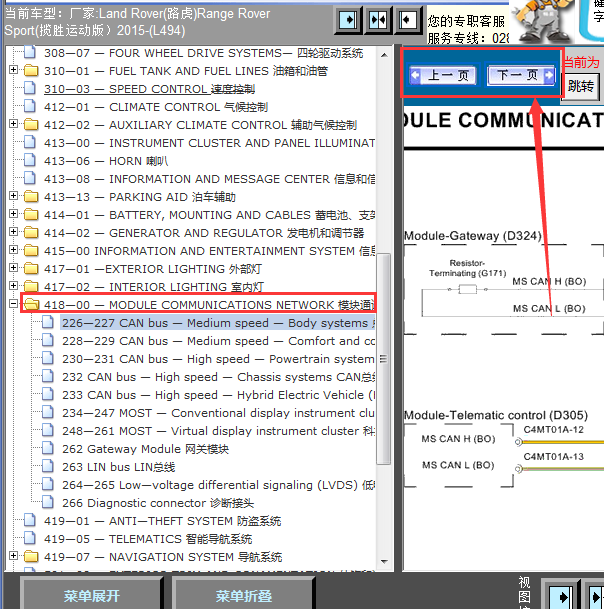Expand the 413-13 Parking Aid node
Screen dimensions: 604x609
13,196
